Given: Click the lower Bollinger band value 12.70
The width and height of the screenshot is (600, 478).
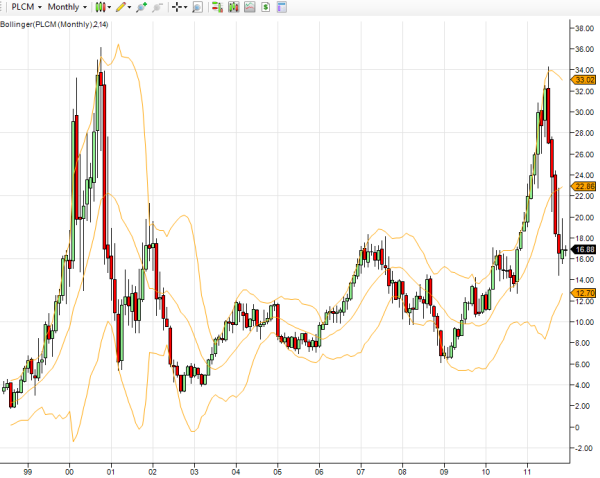Looking at the screenshot, I should (x=584, y=293).
